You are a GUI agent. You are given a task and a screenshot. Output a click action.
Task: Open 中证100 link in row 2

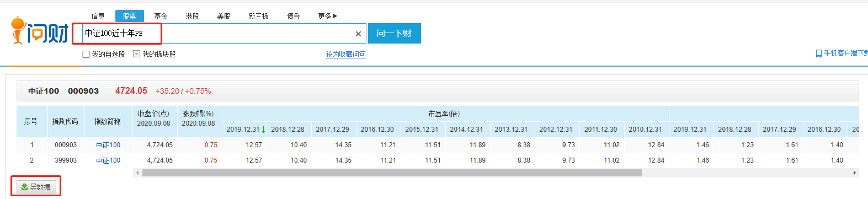[108, 160]
